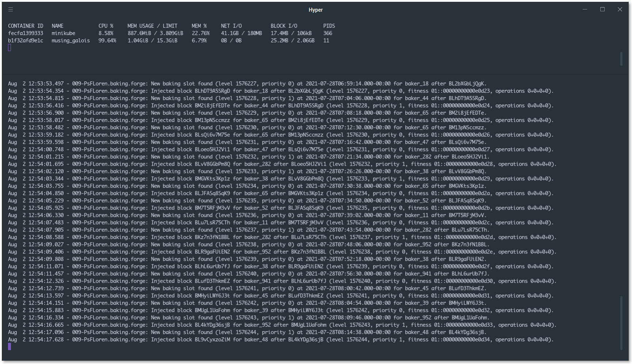Click the upper pane scrollbar
The height and width of the screenshot is (364, 632).
[621, 59]
